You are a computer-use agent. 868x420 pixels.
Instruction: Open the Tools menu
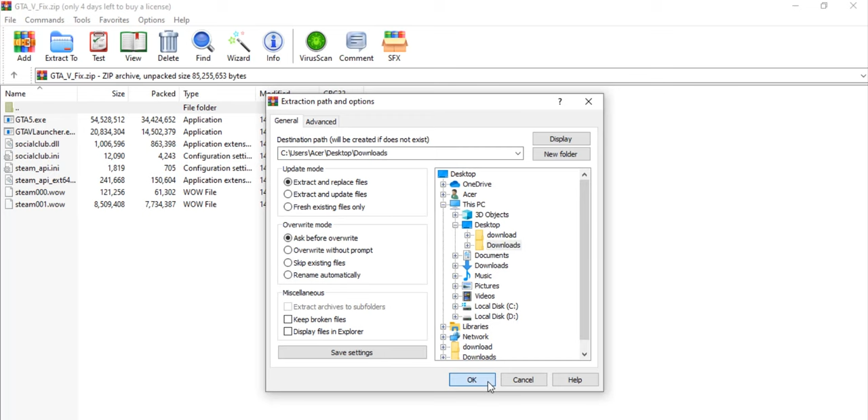[x=82, y=20]
